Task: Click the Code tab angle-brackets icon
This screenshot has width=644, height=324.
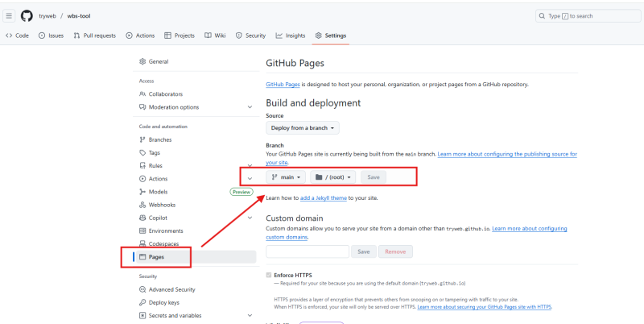Action: coord(9,35)
